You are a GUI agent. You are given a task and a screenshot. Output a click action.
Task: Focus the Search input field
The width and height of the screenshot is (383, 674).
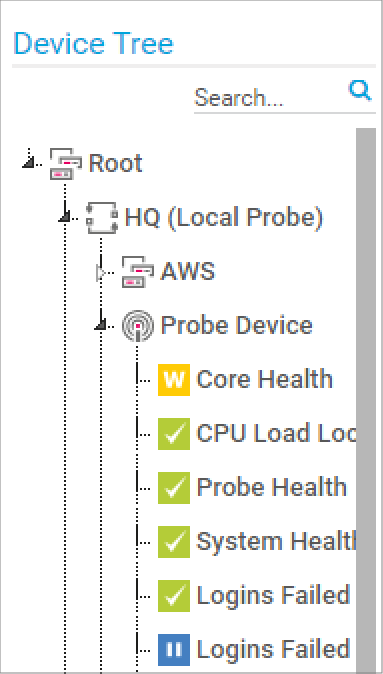(269, 98)
